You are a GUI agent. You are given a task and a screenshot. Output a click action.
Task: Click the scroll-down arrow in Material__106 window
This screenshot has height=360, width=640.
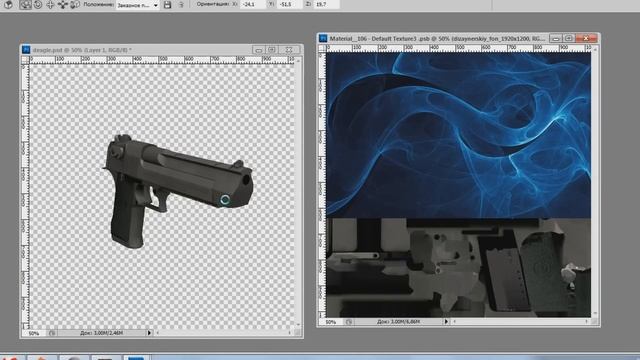pyautogui.click(x=595, y=313)
